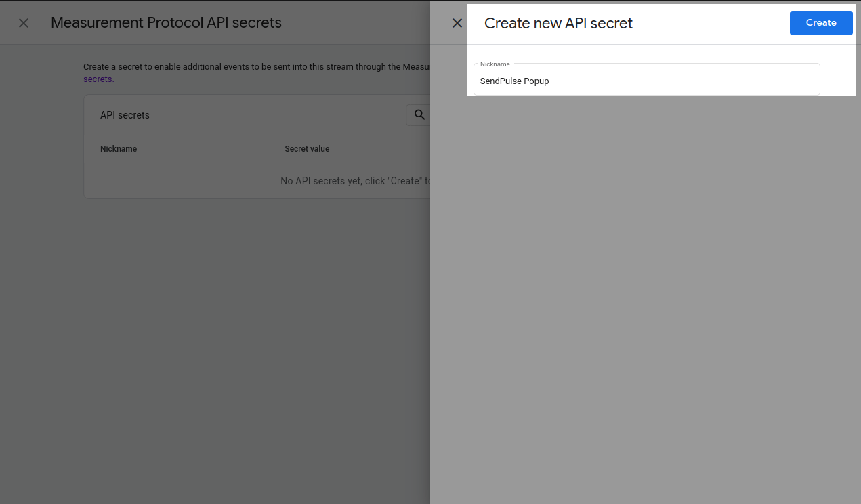The image size is (861, 504).
Task: Click the empty space right of the Nickname field
Action: pos(837,79)
